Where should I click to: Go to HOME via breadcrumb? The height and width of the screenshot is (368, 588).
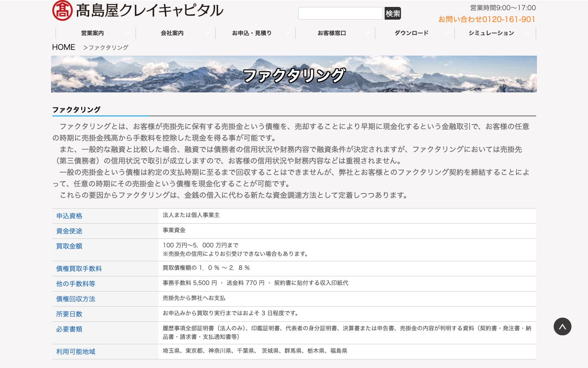pos(64,47)
